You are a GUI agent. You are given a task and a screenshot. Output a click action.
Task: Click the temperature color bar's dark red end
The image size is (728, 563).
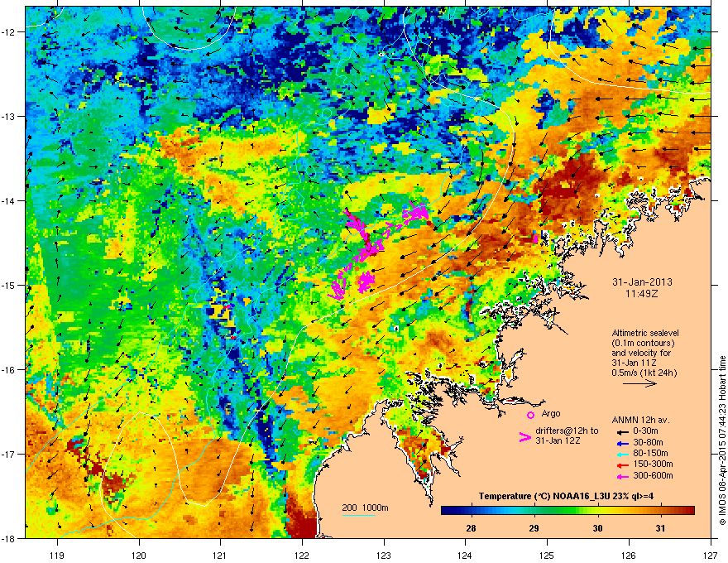click(x=689, y=511)
